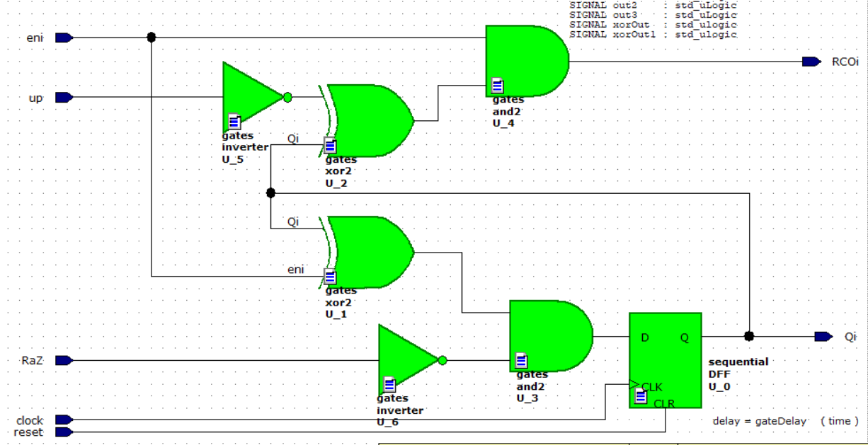Select the eni input port arrow
868x445 pixels.
[x=64, y=37]
